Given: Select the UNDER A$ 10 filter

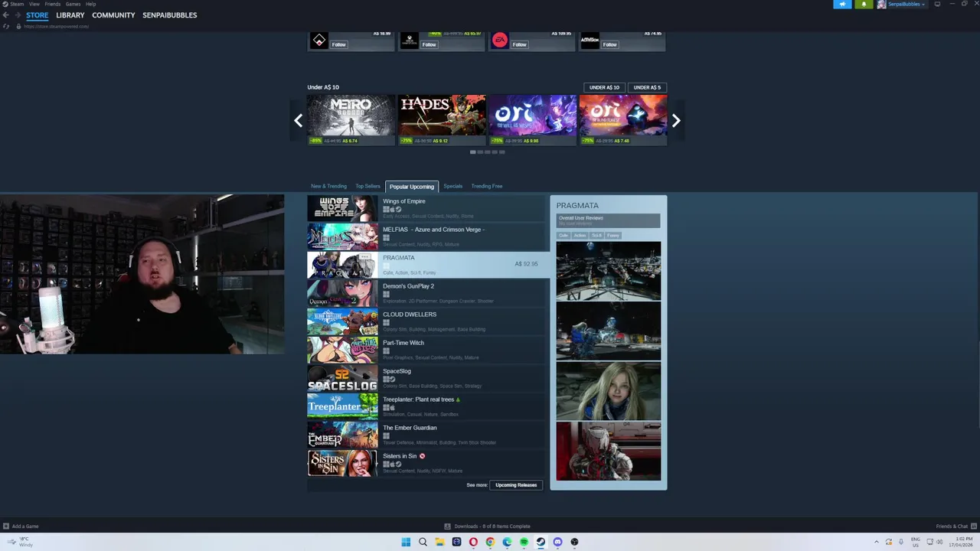Looking at the screenshot, I should 604,87.
